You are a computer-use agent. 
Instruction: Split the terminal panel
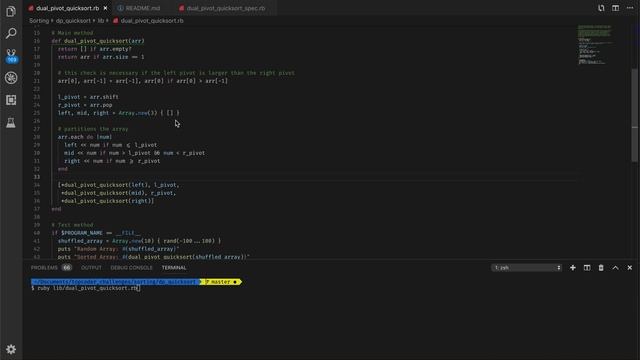coord(587,268)
